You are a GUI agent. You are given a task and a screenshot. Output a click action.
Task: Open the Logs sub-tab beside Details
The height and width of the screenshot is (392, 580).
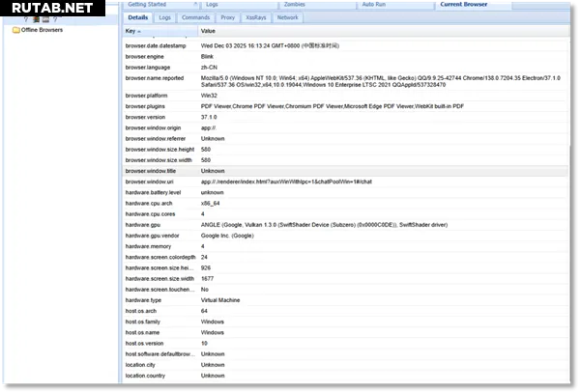(165, 17)
